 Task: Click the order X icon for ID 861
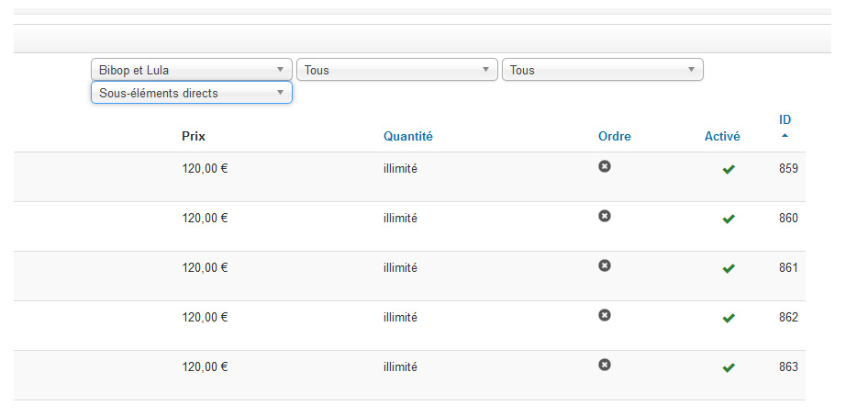[605, 265]
